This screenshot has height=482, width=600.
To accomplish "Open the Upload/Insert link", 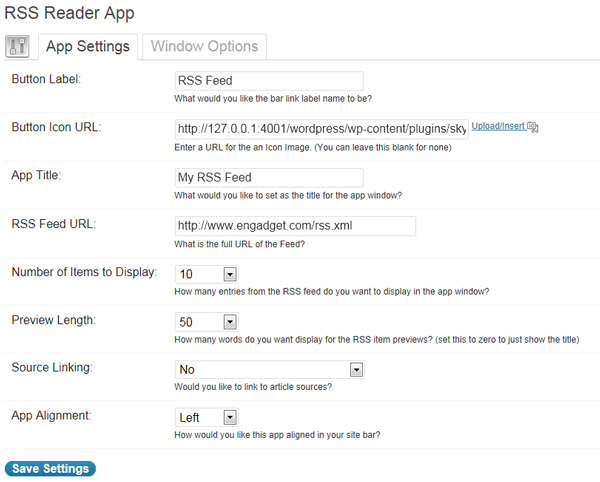I will pos(498,126).
